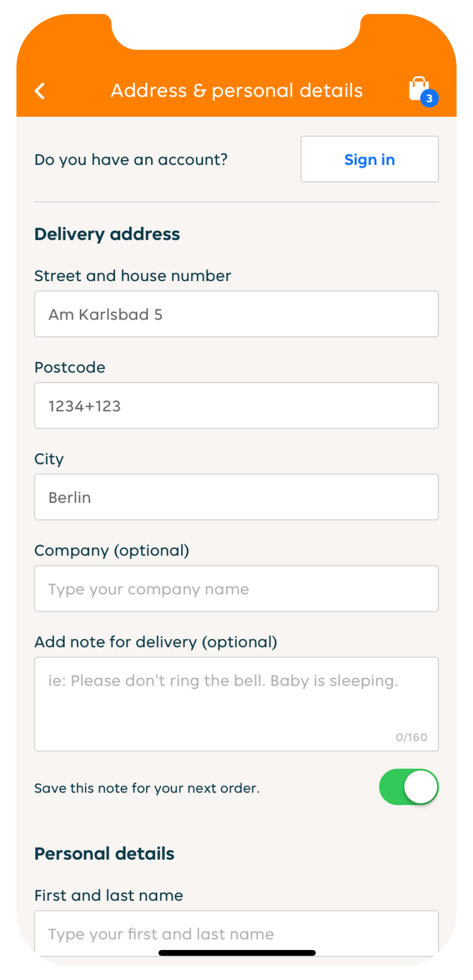Tap the blue cart badge showing 3
The image size is (473, 980).
click(x=429, y=98)
